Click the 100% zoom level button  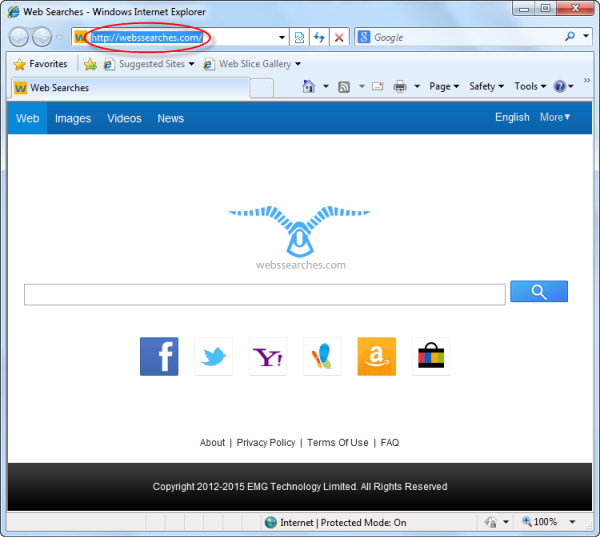coord(540,522)
